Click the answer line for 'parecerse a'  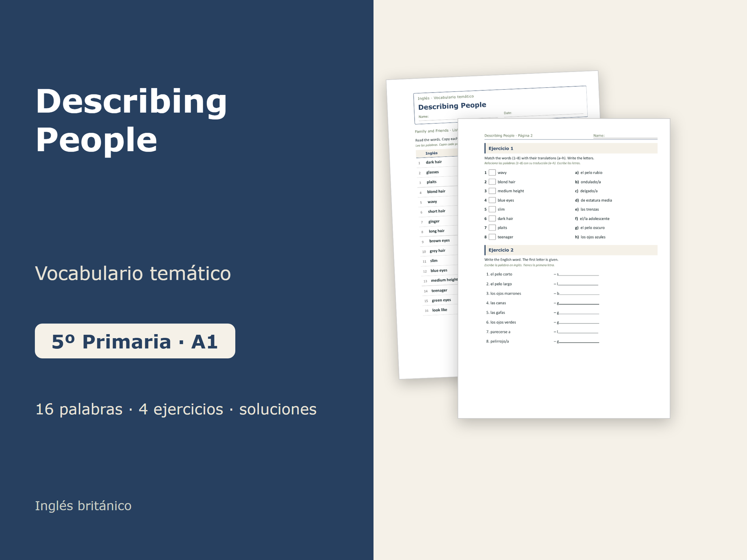click(x=578, y=332)
